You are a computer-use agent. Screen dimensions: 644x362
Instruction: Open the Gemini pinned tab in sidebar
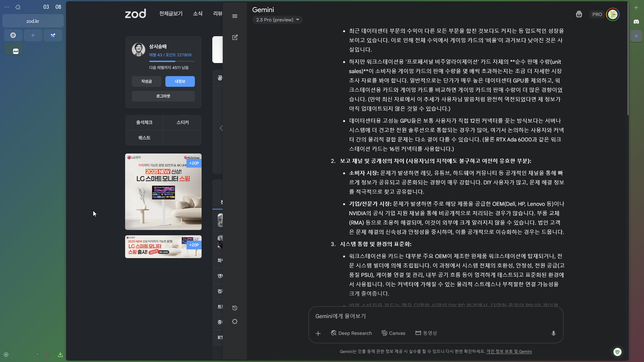(x=33, y=35)
